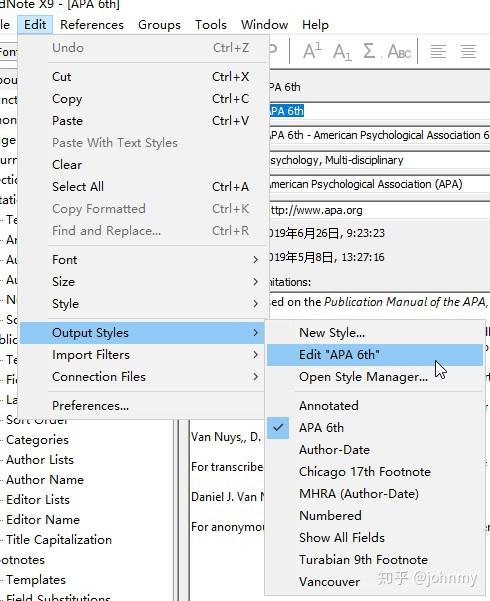
Task: Open the References menu
Action: (92, 25)
